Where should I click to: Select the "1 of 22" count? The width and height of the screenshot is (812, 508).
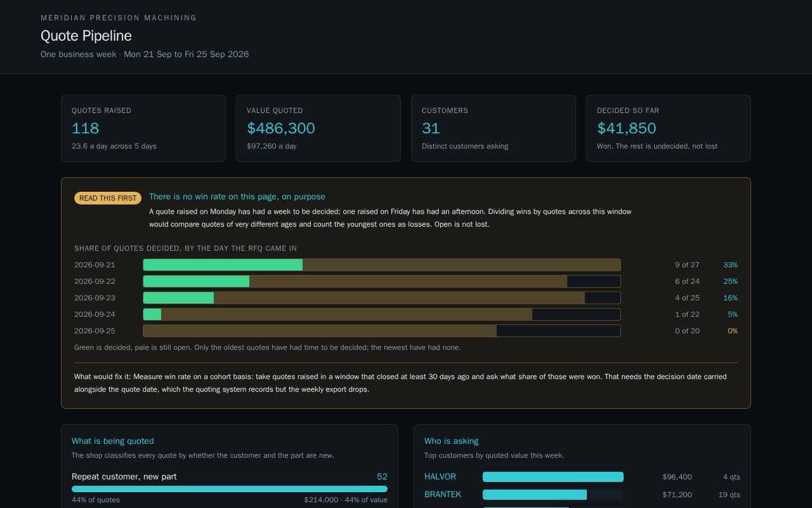point(687,314)
